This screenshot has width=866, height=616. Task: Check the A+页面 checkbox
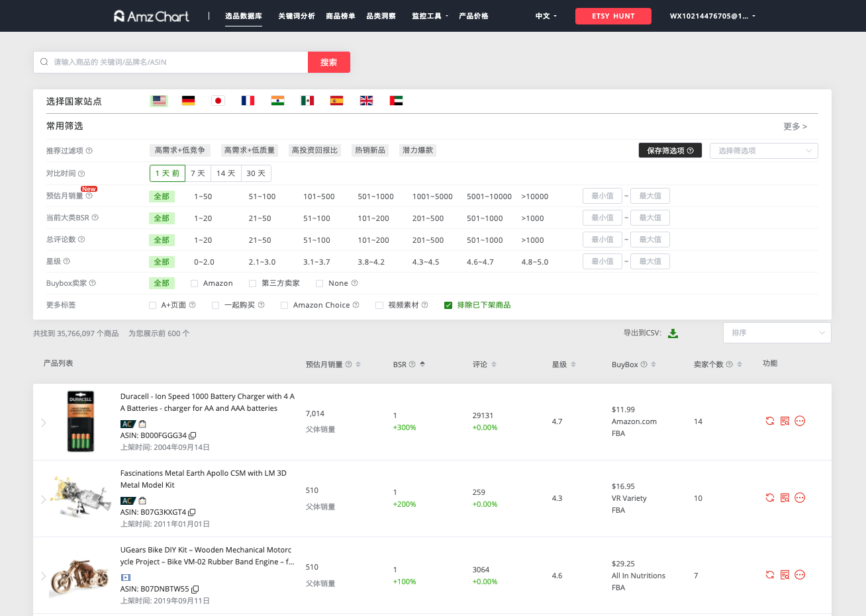click(x=153, y=306)
